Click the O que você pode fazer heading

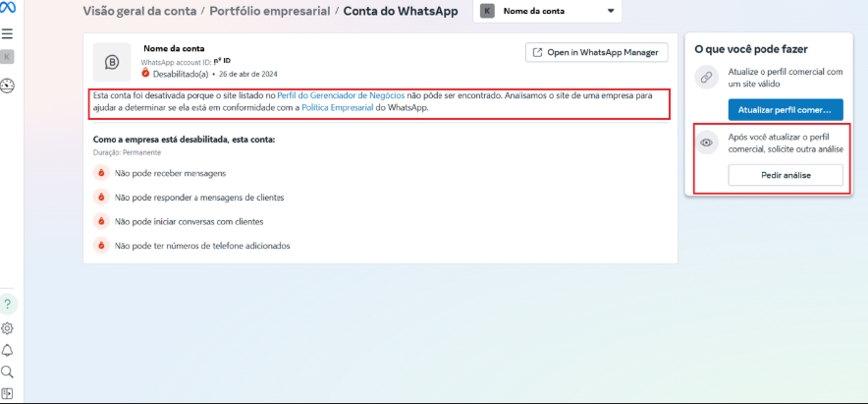751,49
